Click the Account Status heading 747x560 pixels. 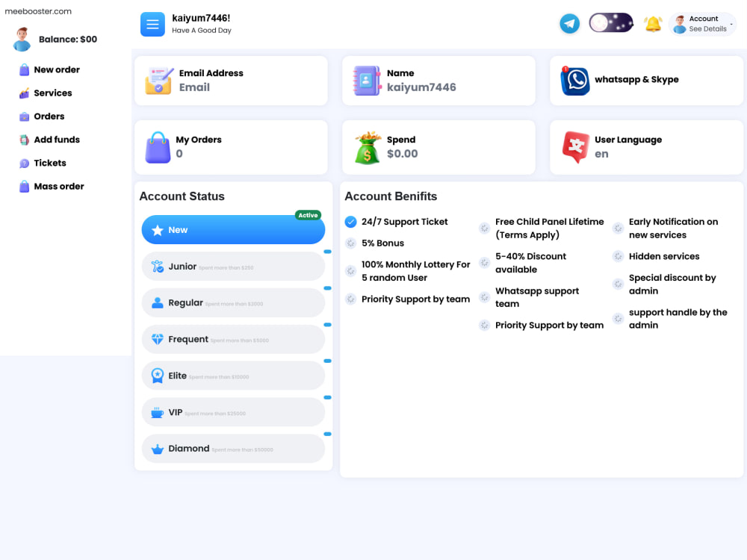click(182, 196)
